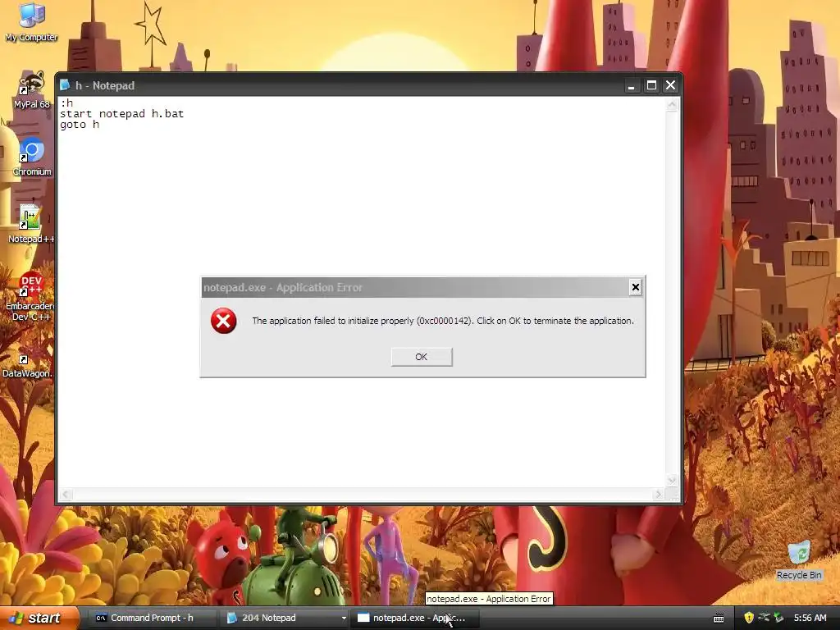Screen dimensions: 840x630
Task: Open Embarcadero Dev-C++ shortcut
Action: (30, 297)
